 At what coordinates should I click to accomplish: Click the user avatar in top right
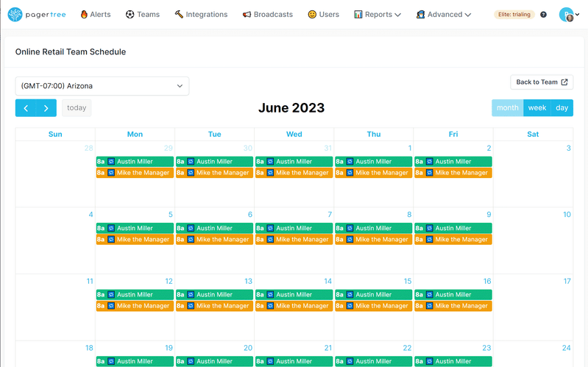[566, 15]
